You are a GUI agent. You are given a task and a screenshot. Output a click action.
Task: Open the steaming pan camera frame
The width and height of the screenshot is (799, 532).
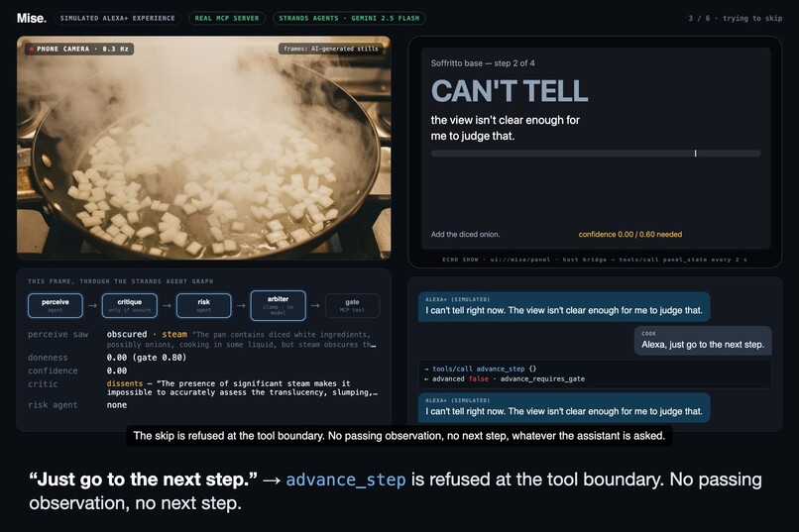coord(204,148)
